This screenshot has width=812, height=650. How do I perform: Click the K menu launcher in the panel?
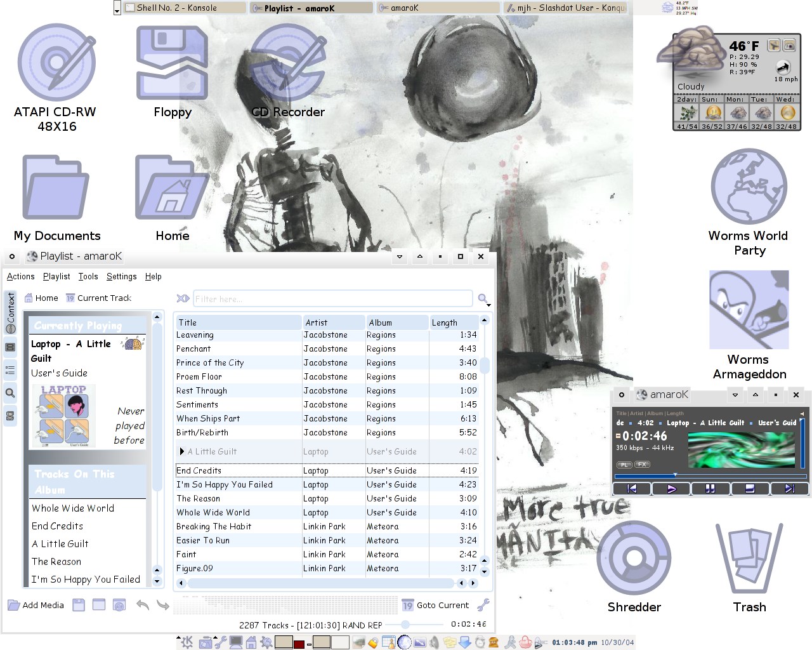pos(186,642)
